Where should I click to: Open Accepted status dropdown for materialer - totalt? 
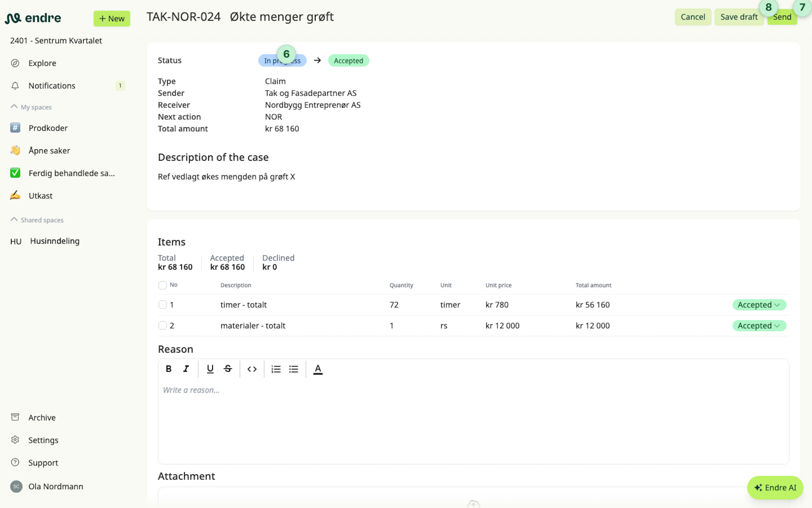759,326
